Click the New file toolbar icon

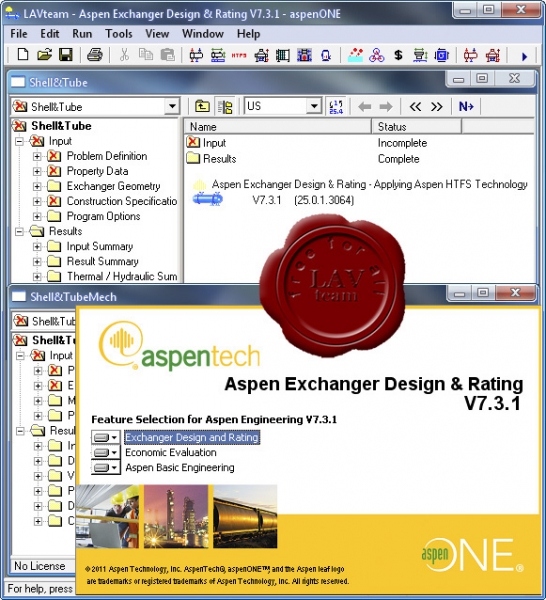coord(23,55)
